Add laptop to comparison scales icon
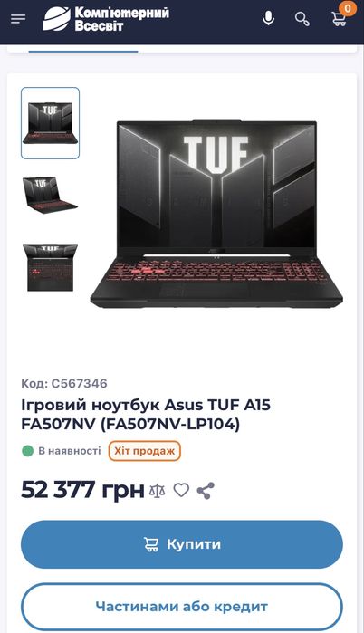Image resolution: width=364 pixels, height=633 pixels. click(157, 491)
